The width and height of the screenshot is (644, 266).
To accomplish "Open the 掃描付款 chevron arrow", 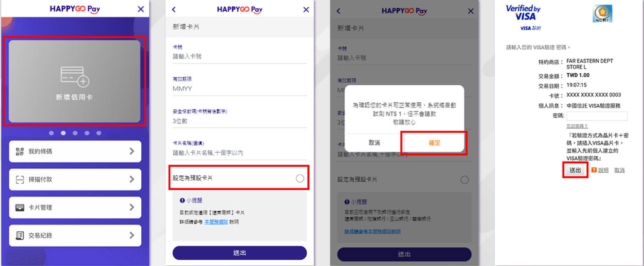I will (132, 179).
